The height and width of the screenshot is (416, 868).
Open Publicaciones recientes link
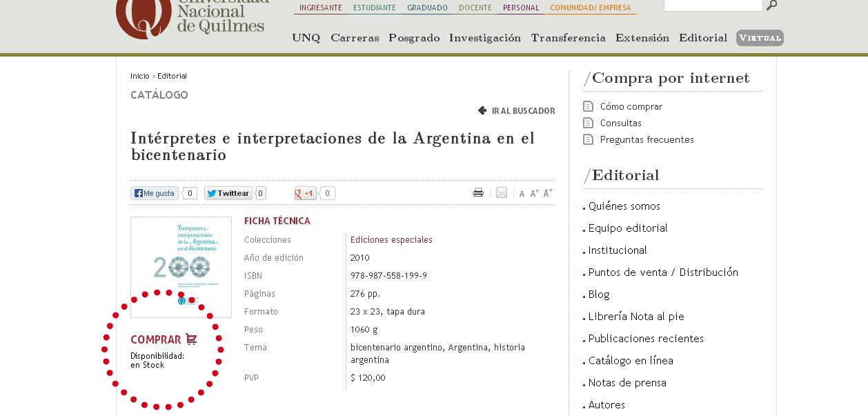coord(646,339)
